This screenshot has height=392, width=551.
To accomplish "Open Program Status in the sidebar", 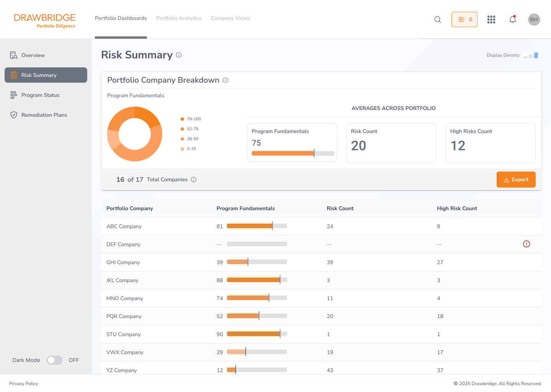I will pos(41,95).
